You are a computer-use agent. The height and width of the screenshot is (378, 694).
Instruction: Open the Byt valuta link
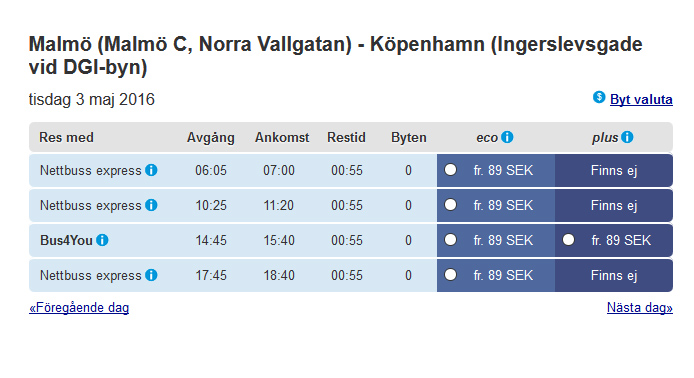(x=641, y=100)
